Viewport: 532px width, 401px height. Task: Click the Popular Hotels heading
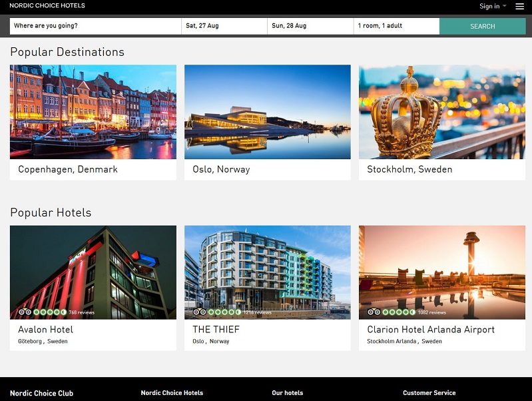coord(51,212)
